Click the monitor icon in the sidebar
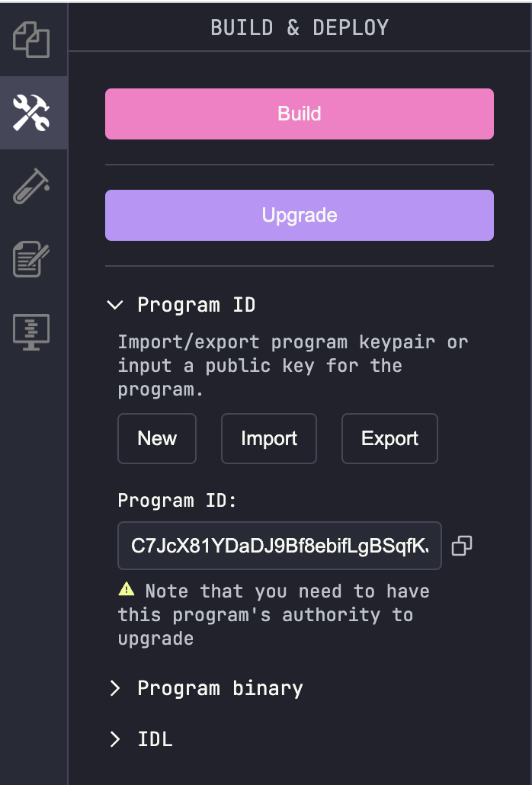Viewport: 532px width, 785px height. point(33,330)
